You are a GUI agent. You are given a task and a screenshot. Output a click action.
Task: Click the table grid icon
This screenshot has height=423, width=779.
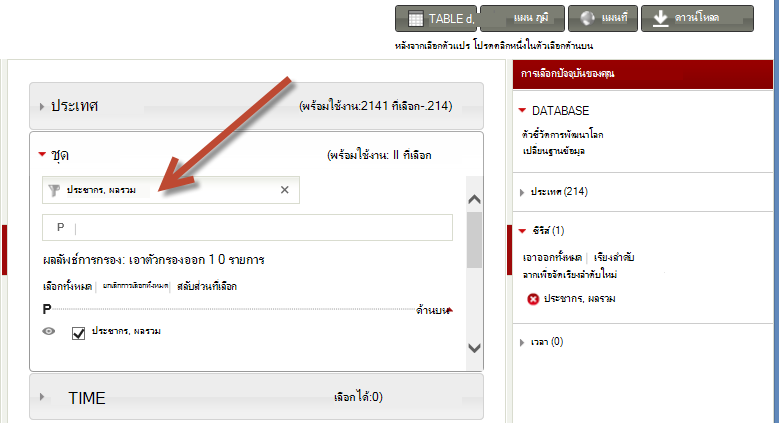[x=415, y=19]
